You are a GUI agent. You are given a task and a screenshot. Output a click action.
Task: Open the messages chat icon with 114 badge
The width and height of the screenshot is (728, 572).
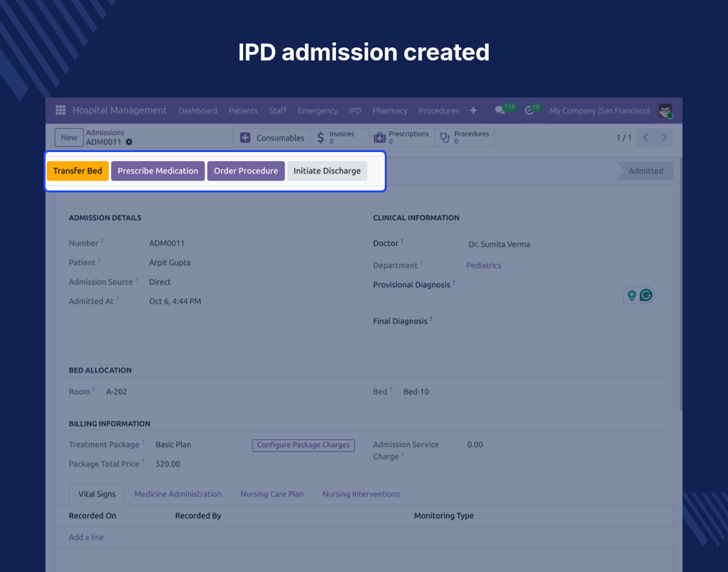[500, 110]
